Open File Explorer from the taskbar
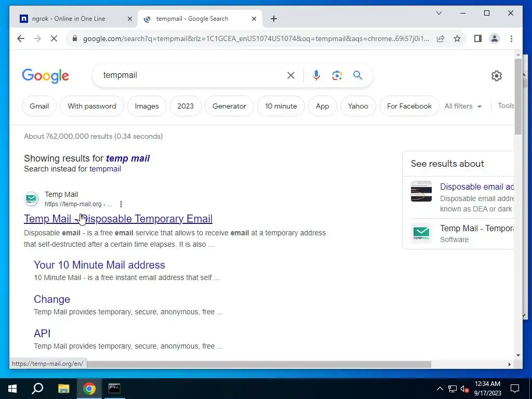 pos(63,389)
